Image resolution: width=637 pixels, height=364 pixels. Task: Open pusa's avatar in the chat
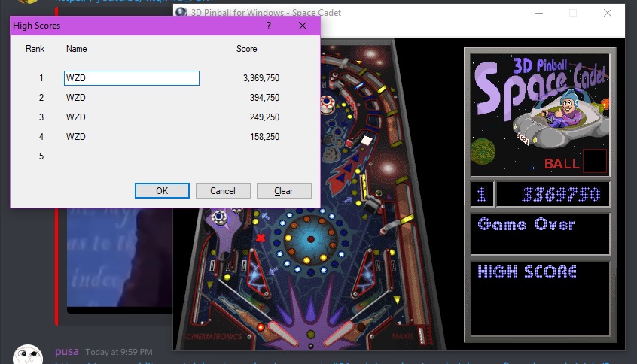pos(28,355)
